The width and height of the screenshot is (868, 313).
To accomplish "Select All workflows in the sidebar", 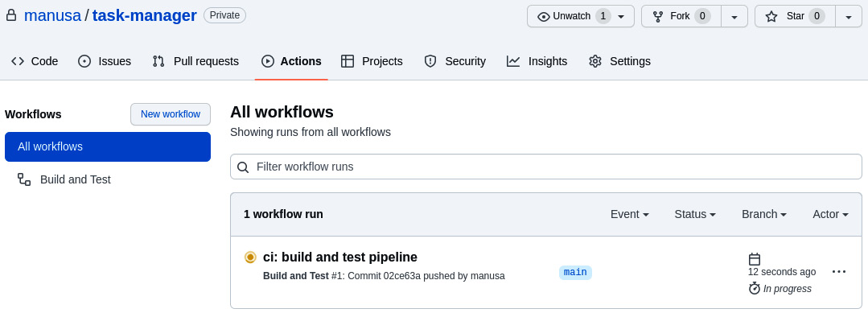I will pyautogui.click(x=108, y=146).
